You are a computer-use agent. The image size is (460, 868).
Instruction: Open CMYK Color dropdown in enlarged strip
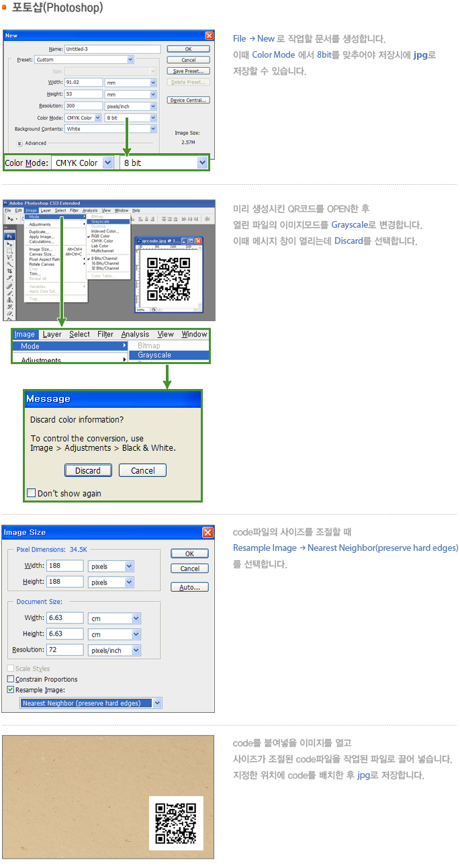tap(83, 163)
